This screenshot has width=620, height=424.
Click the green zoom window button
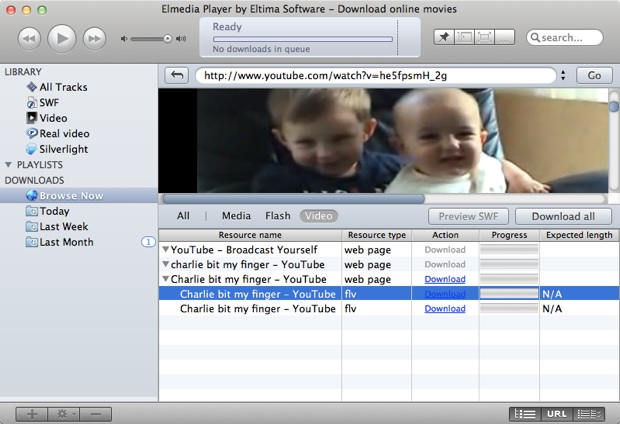point(42,10)
